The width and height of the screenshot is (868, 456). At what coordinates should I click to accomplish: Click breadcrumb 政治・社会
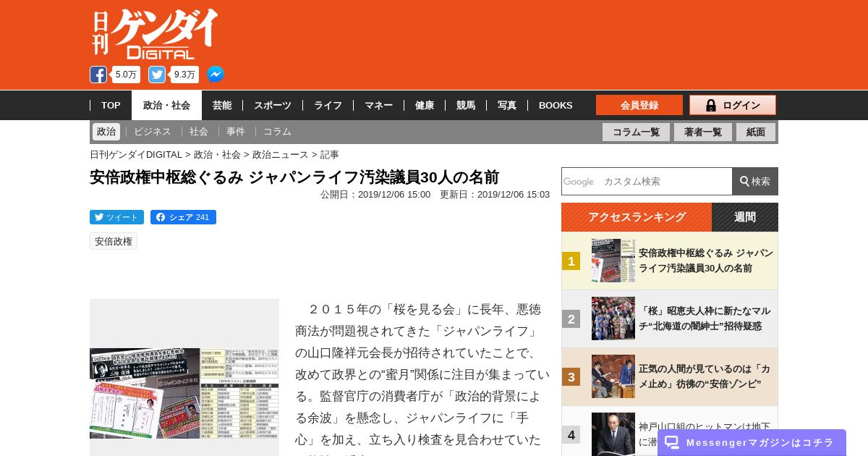point(217,154)
